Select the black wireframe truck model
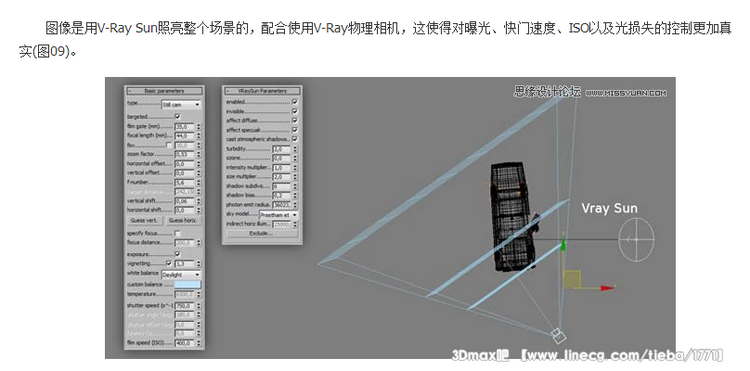750x371 pixels. [514, 217]
